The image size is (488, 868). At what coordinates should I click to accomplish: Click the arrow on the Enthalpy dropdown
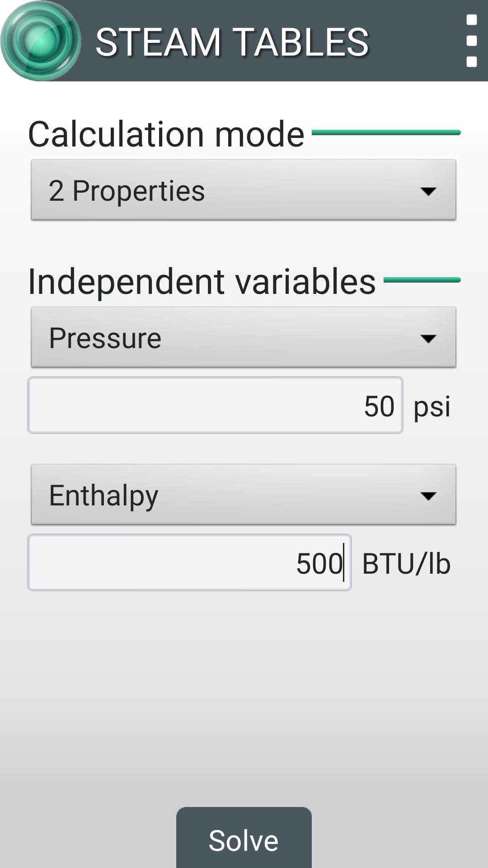[428, 496]
